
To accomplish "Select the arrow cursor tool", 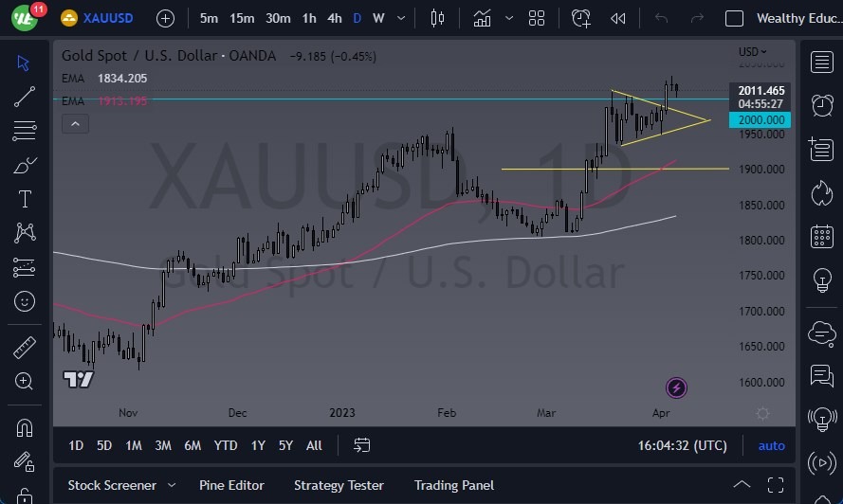I will (23, 63).
